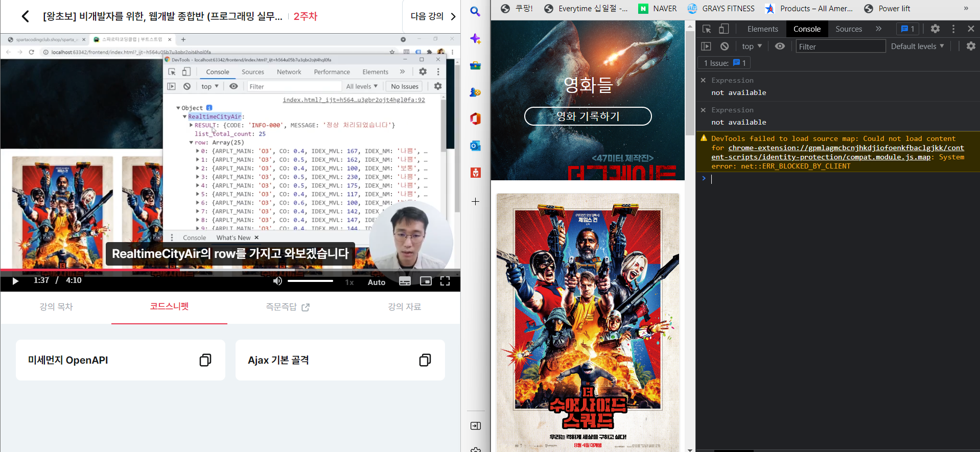The width and height of the screenshot is (980, 452).
Task: Switch to 강의 목차 tab
Action: [x=56, y=306]
